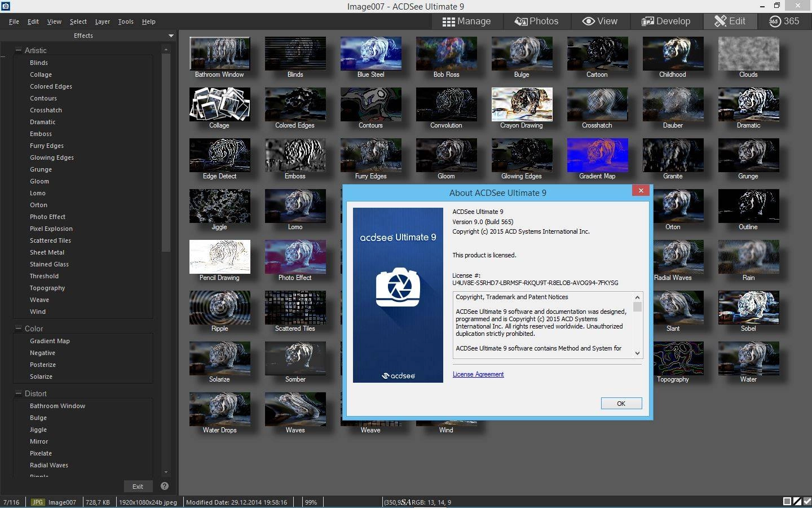Screen dimensions: 812x508
Task: Click the ACDSee app icon in title bar
Action: 5,6
